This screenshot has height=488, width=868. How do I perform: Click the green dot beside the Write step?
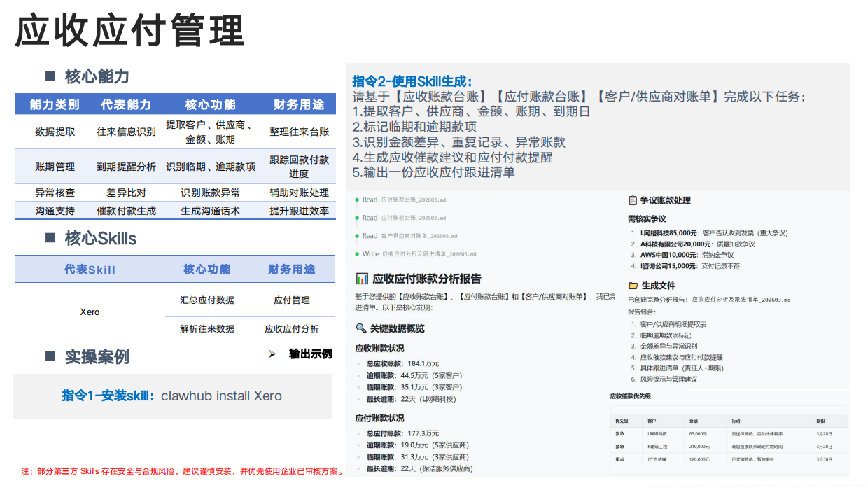[x=356, y=253]
